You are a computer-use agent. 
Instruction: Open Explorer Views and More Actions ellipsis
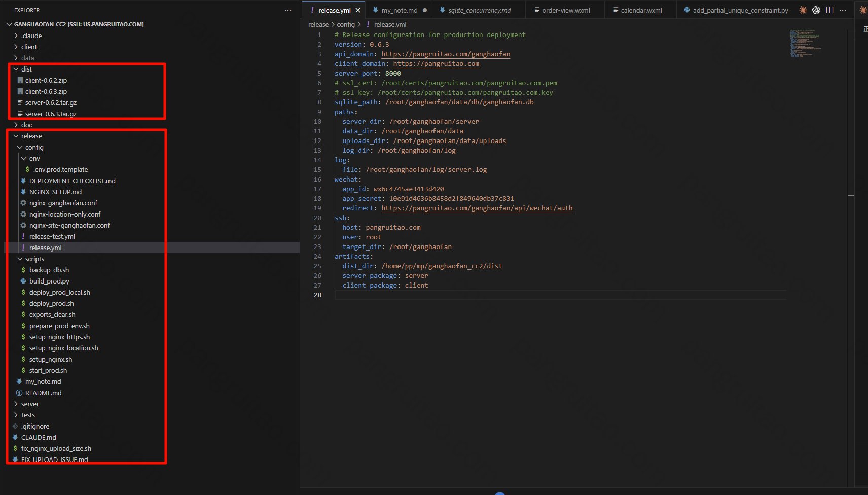tap(288, 10)
